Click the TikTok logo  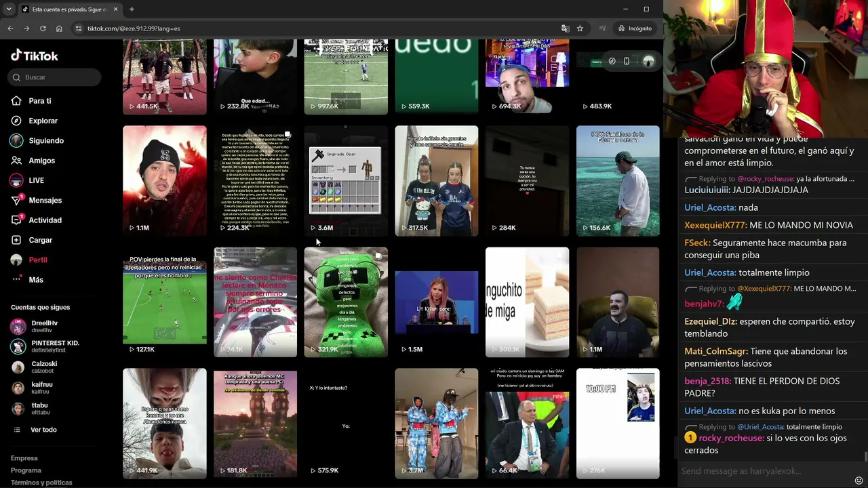click(35, 56)
